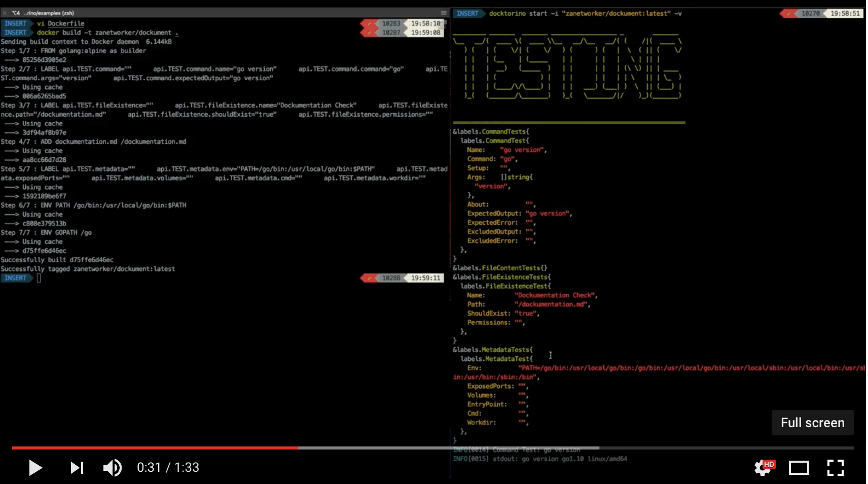This screenshot has width=868, height=484.
Task: Select the terminal tab titled ..rino/examples (zsh)
Action: coord(43,13)
